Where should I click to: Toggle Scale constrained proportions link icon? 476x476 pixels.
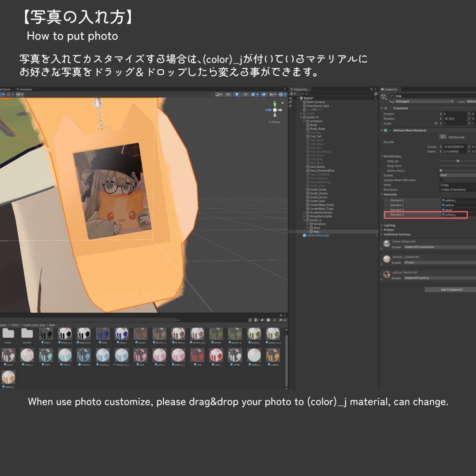point(436,123)
